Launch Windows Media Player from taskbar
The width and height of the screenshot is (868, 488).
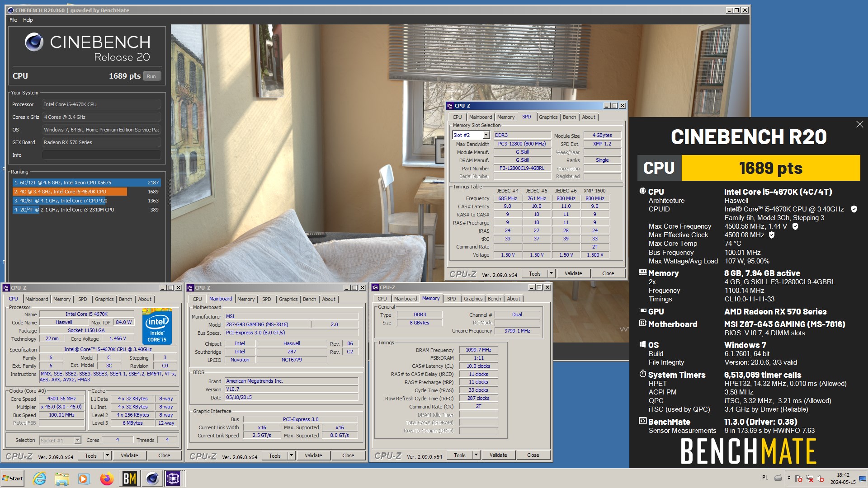pyautogui.click(x=84, y=478)
